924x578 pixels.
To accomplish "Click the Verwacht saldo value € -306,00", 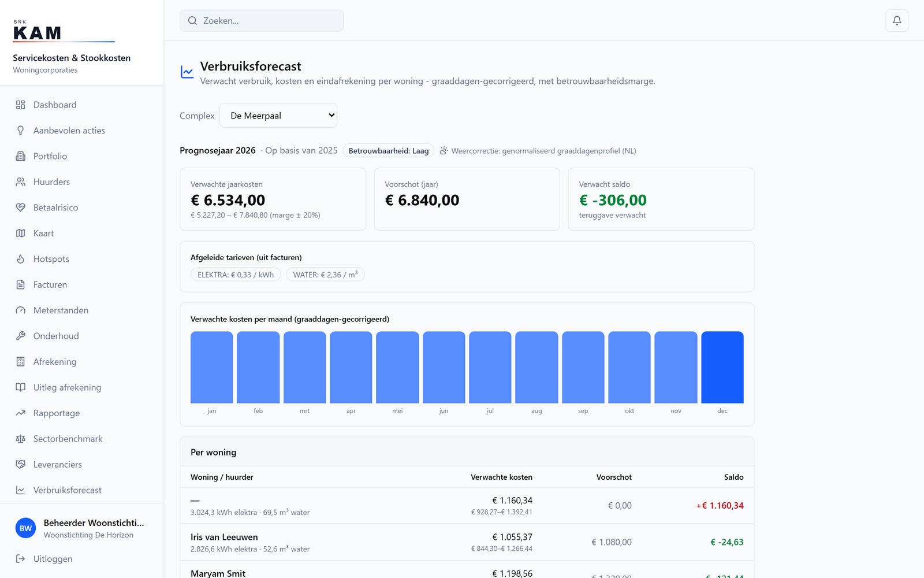I will pos(613,200).
